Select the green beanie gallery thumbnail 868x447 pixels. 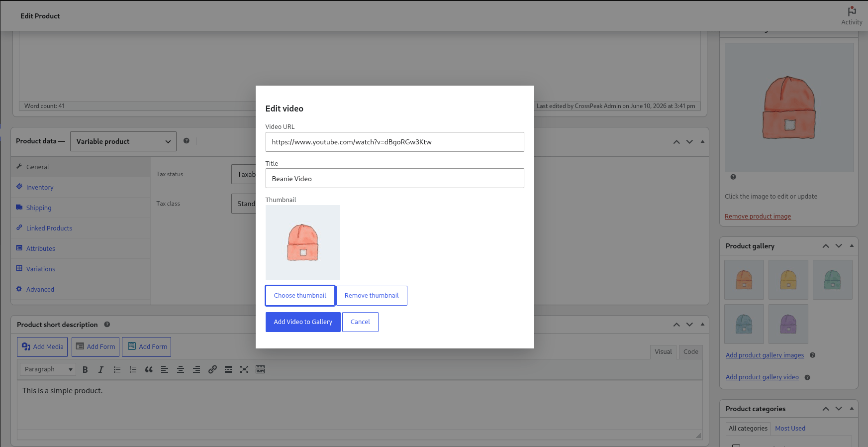coord(833,280)
